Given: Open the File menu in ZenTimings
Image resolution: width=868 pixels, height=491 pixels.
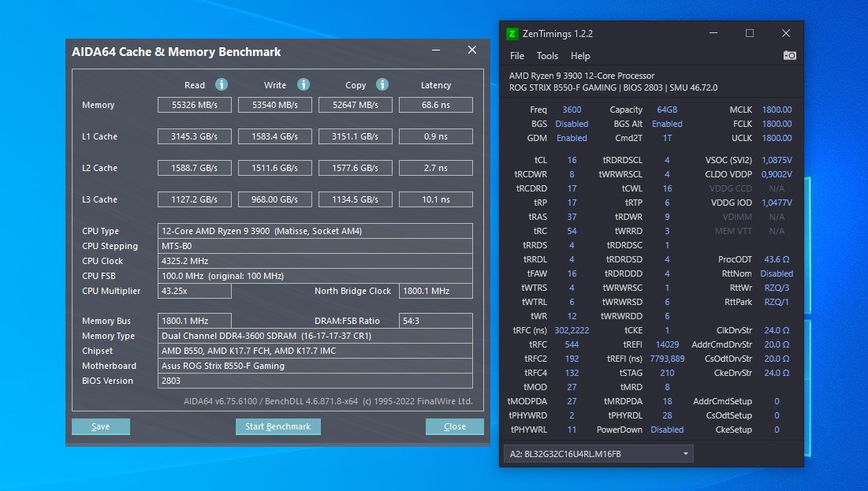Looking at the screenshot, I should [x=517, y=56].
